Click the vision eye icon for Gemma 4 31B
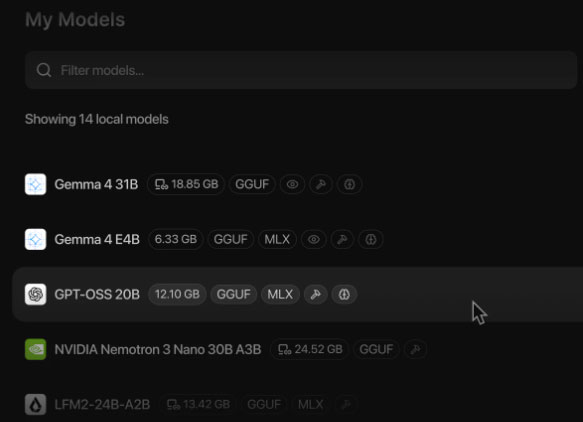The width and height of the screenshot is (583, 422). [293, 184]
